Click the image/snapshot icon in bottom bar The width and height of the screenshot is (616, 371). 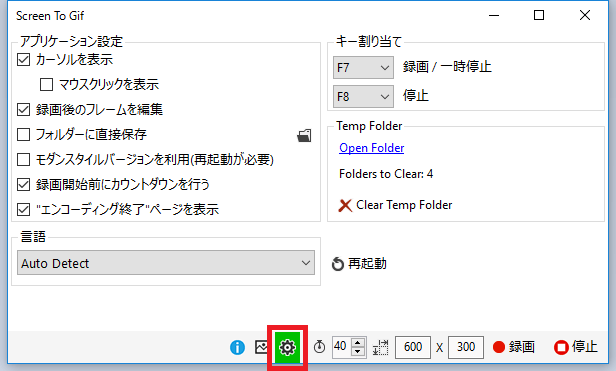point(261,347)
